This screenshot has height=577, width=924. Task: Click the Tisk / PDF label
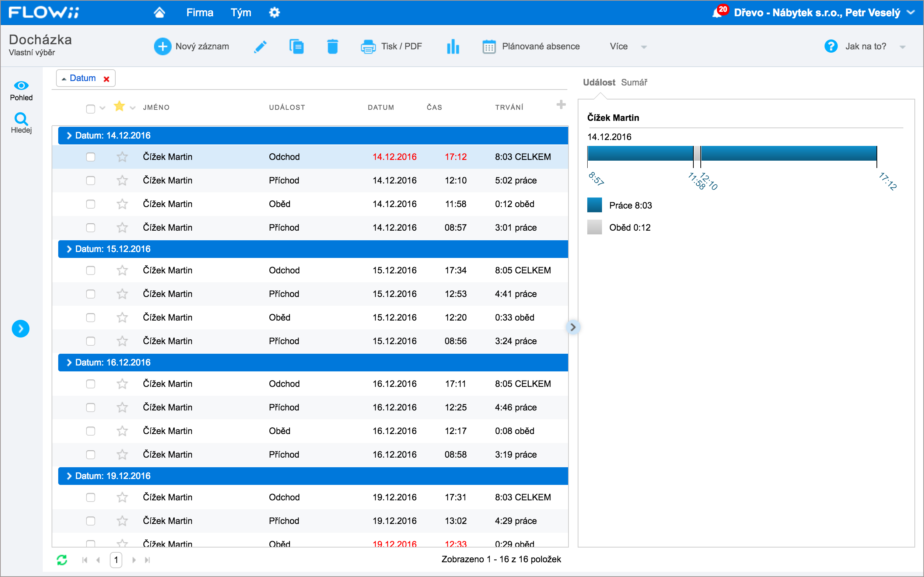tap(401, 46)
